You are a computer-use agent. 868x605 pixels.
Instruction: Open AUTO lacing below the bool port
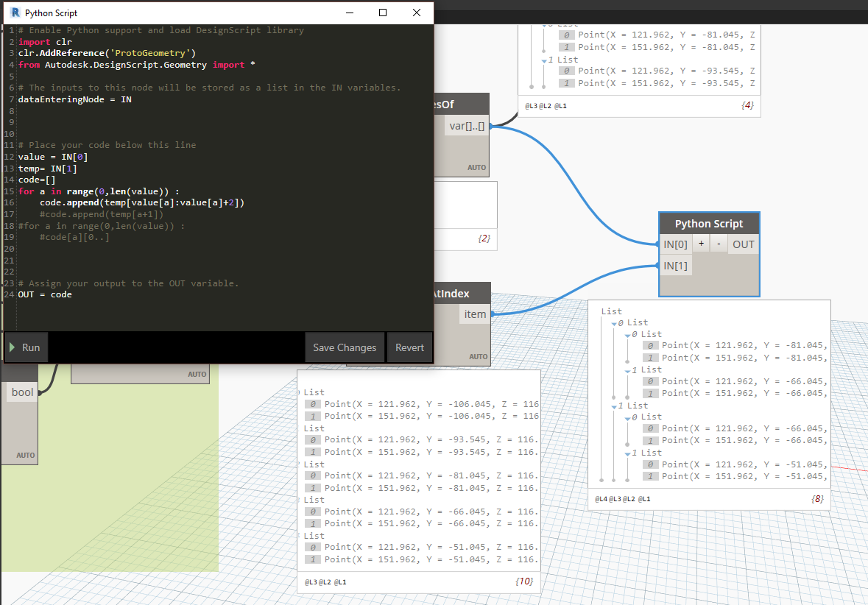[26, 455]
